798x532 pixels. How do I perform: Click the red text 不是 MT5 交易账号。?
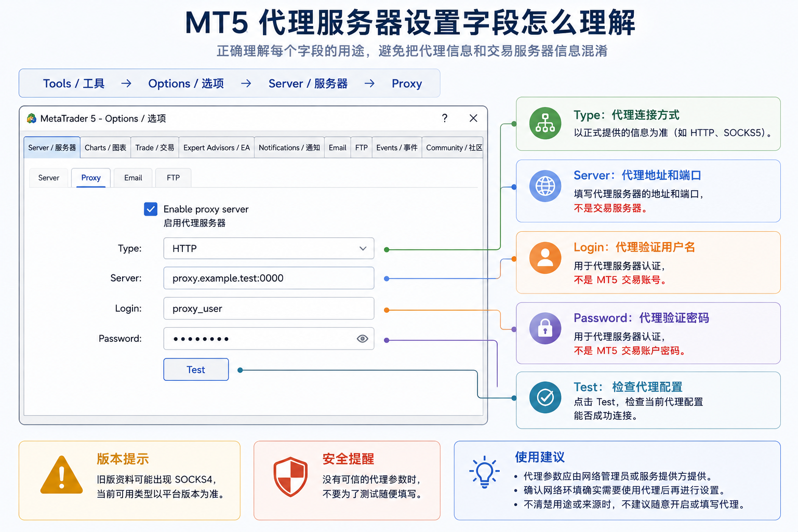(620, 280)
